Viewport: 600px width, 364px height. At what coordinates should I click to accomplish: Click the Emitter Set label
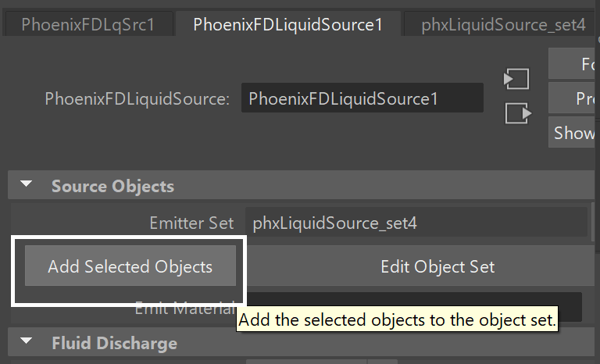pos(191,223)
